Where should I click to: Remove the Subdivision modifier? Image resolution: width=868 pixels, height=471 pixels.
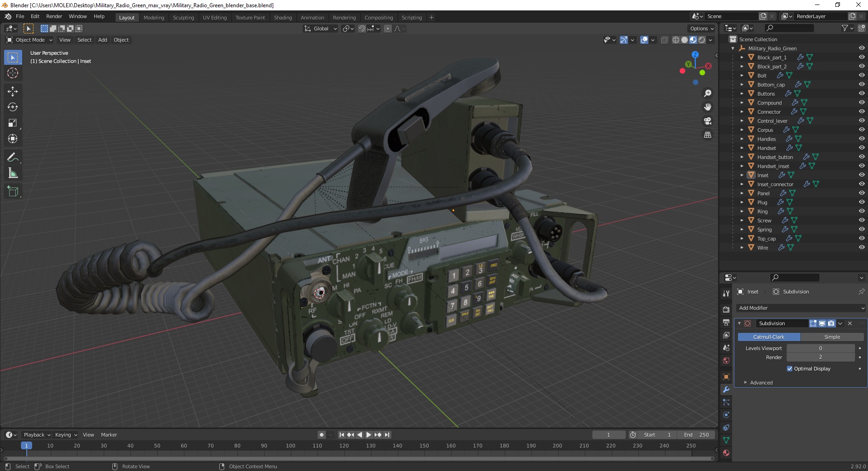(850, 323)
